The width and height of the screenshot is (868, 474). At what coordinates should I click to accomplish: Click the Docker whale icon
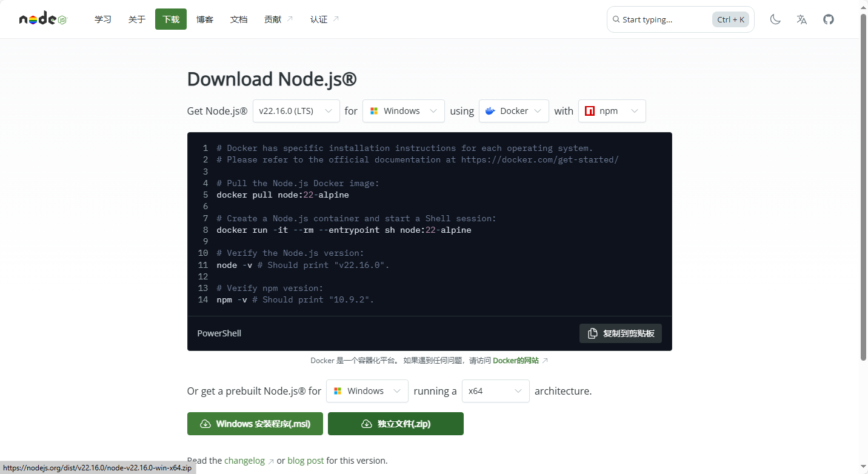tap(490, 111)
